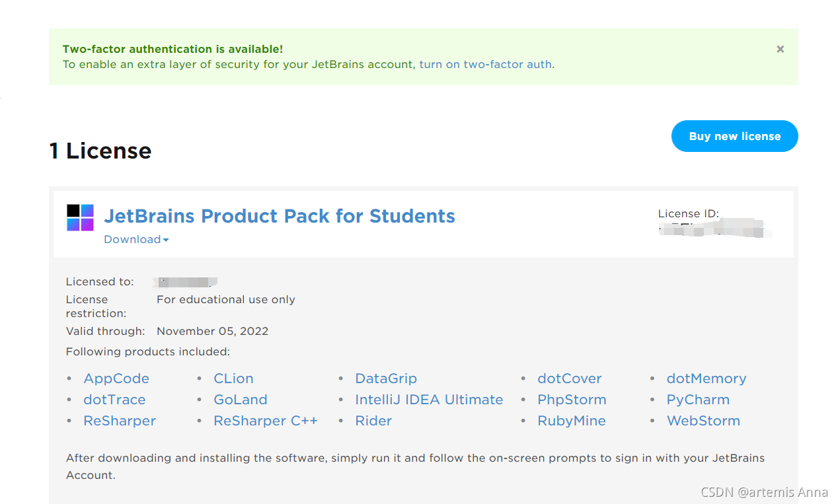The height and width of the screenshot is (504, 838).
Task: Open the AppCode product link
Action: point(116,378)
